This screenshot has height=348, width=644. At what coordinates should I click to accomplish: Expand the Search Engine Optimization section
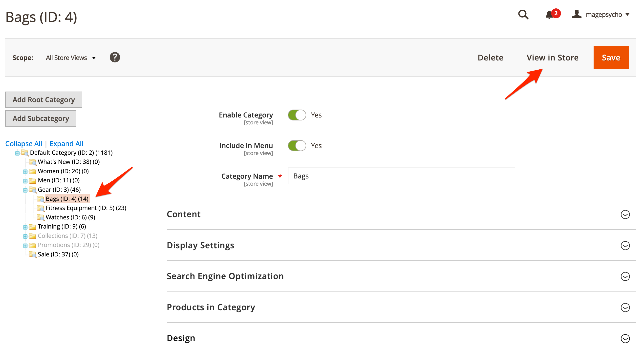tap(625, 276)
